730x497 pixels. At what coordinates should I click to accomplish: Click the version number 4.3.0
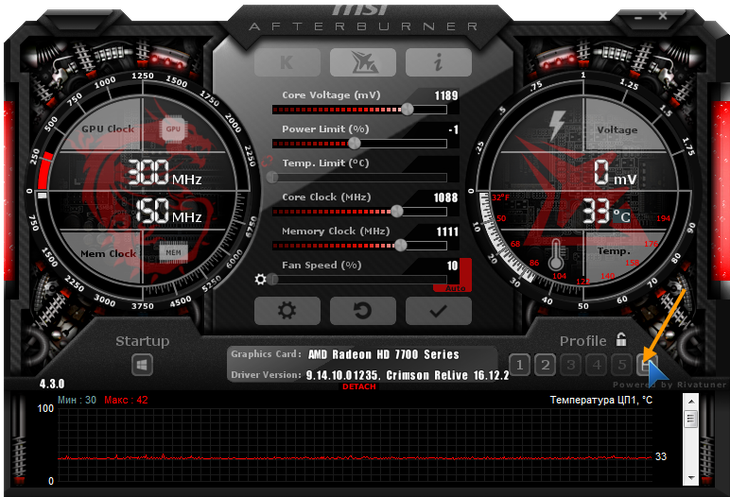pyautogui.click(x=52, y=384)
